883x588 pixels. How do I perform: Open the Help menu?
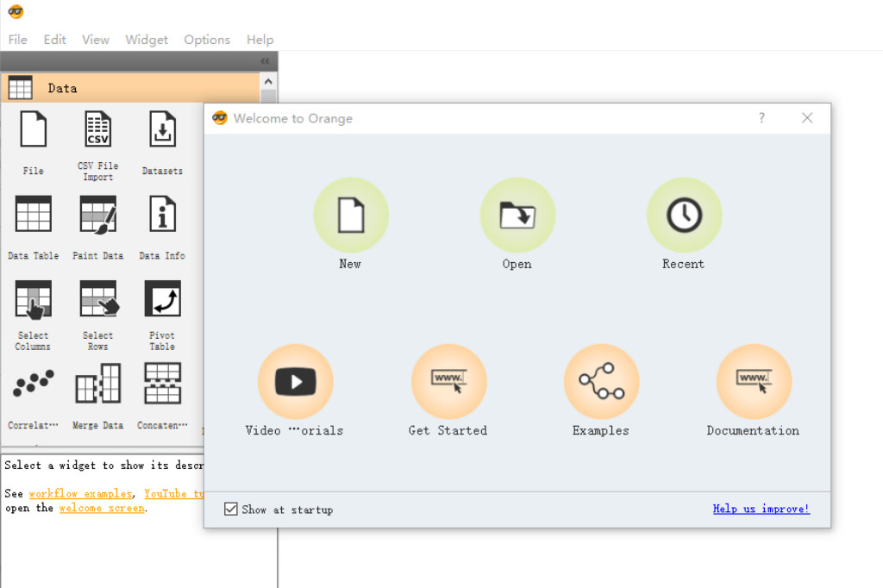coord(260,40)
